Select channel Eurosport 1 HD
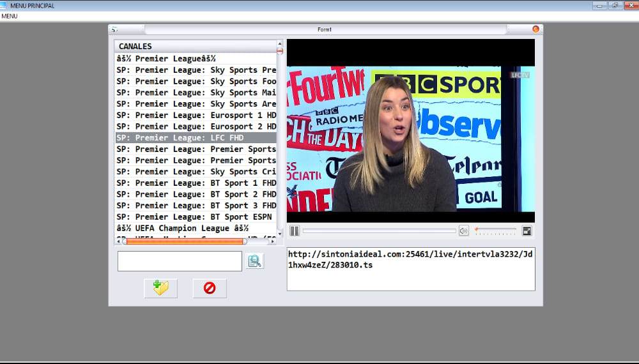 [196, 115]
